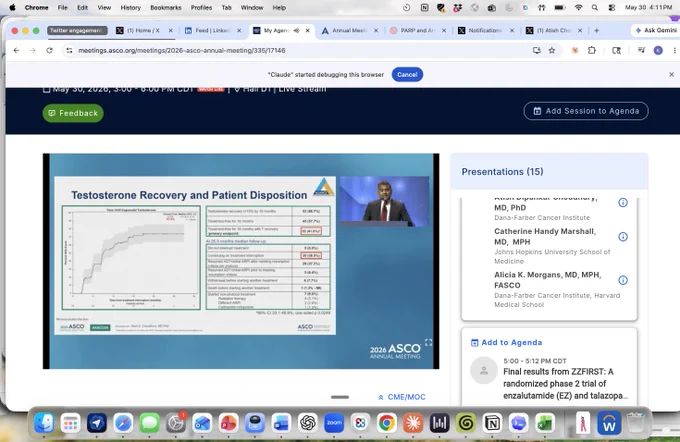Expand the CME/MOC section

(402, 397)
